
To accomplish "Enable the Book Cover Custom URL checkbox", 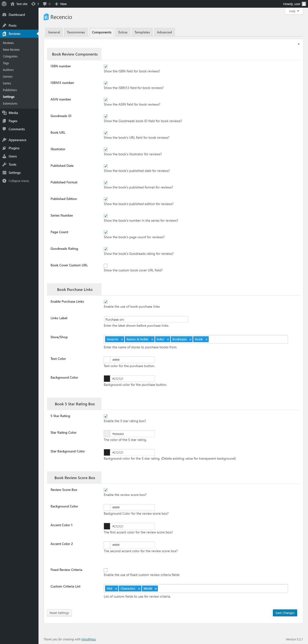I will coord(106,265).
